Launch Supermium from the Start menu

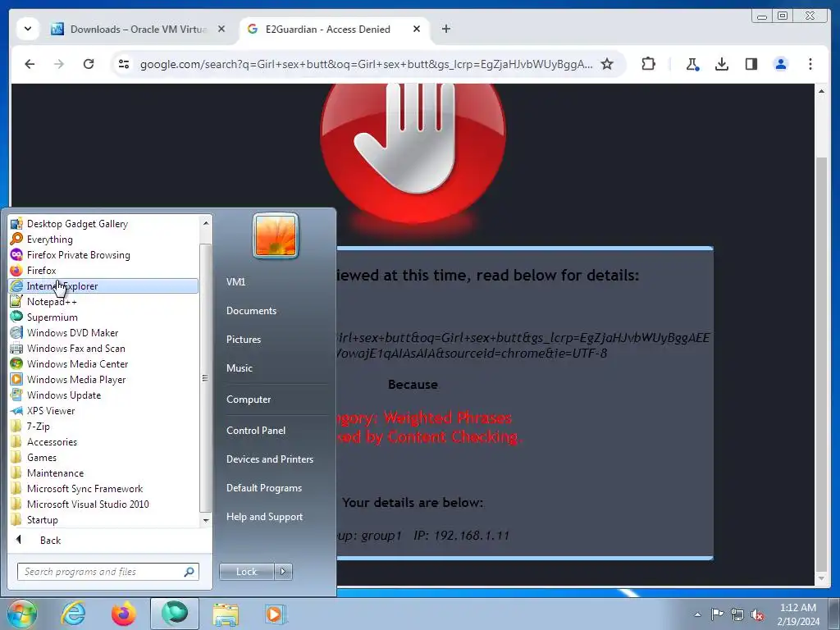pos(103,317)
